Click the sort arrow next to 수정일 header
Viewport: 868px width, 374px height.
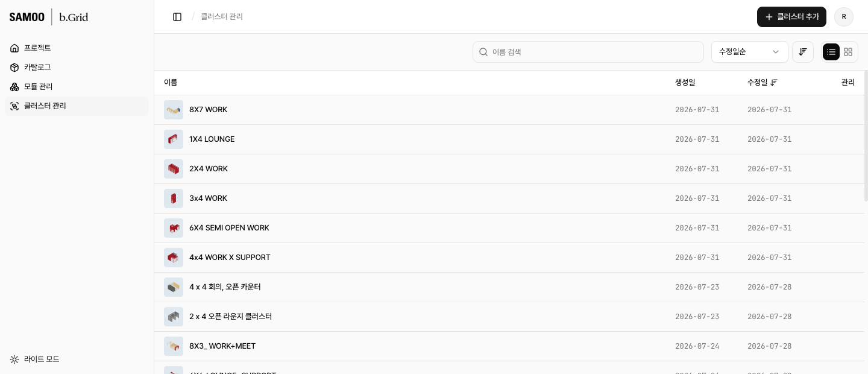point(774,83)
